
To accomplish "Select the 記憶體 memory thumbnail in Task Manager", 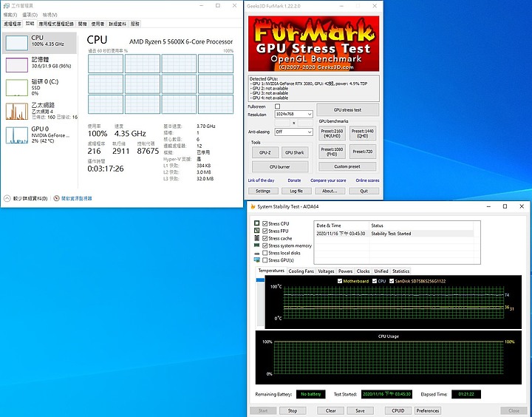I will (x=16, y=65).
